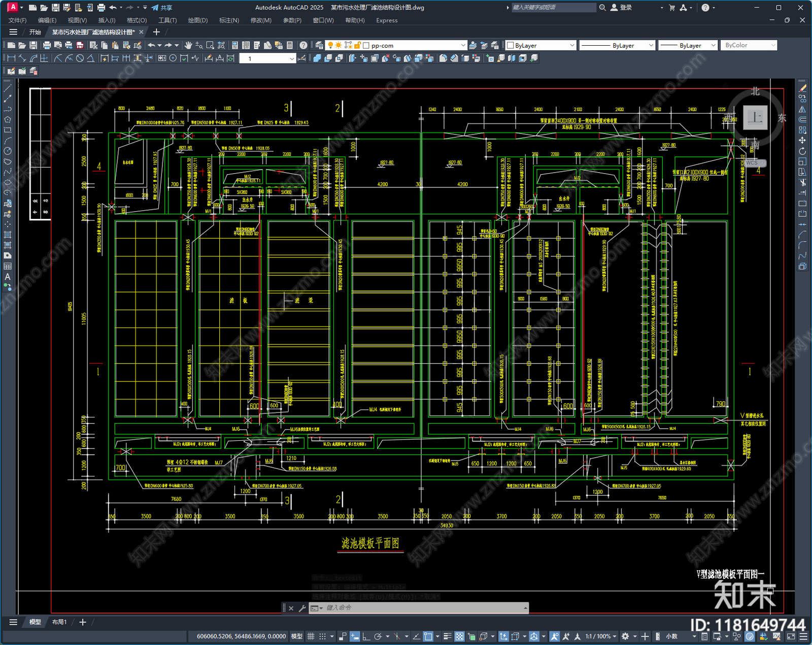This screenshot has width=812, height=645.
Task: Open the dimension style dropdown showing 1
Action: 267,58
